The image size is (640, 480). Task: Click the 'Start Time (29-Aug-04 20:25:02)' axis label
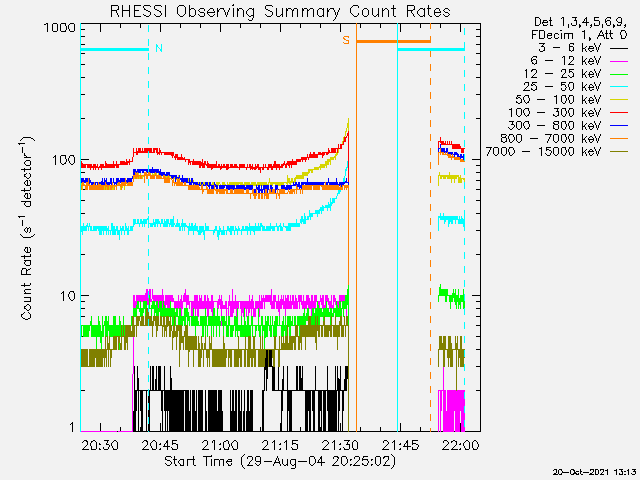[x=280, y=462]
